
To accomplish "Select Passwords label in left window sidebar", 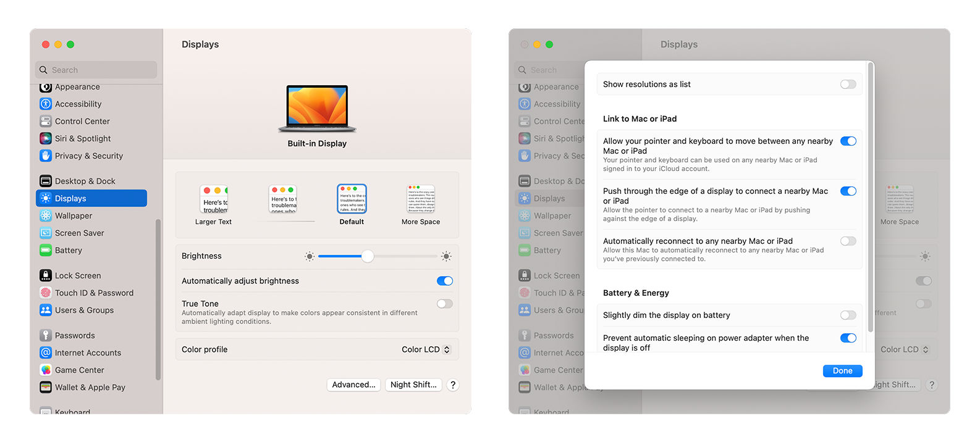I will point(75,335).
